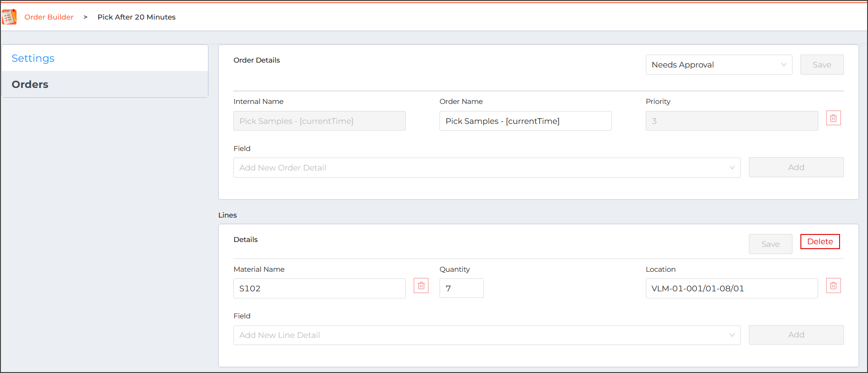Click the Lines section heading
This screenshot has height=373, width=868.
coord(228,215)
